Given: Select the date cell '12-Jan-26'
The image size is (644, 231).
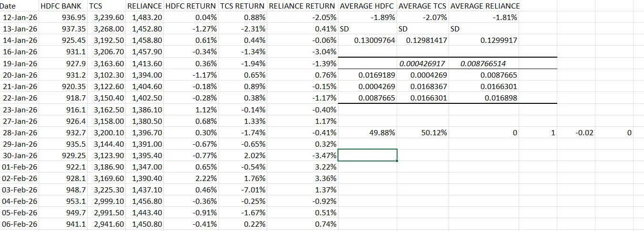Looking at the screenshot, I should [x=20, y=18].
